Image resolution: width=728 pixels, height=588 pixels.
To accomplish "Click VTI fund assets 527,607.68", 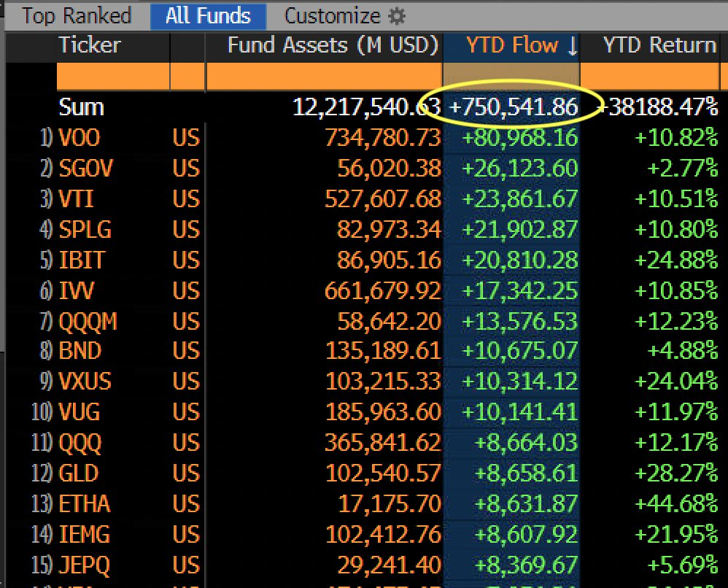I will (382, 198).
